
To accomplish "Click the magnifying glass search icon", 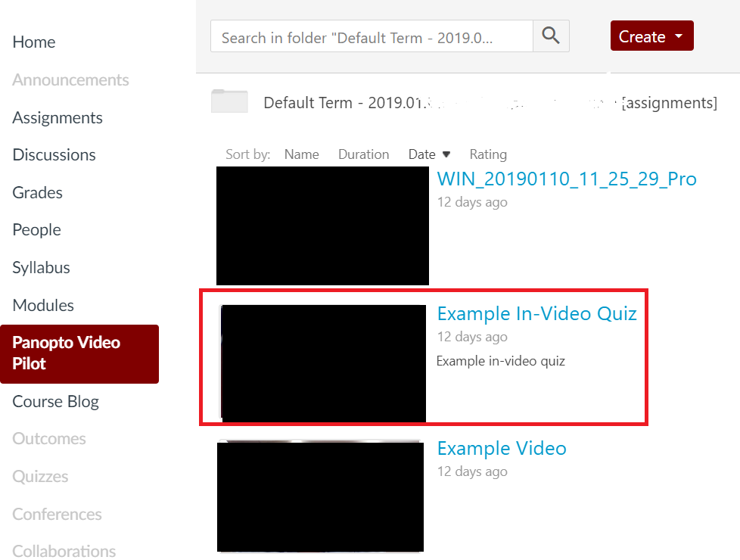I will pyautogui.click(x=551, y=36).
